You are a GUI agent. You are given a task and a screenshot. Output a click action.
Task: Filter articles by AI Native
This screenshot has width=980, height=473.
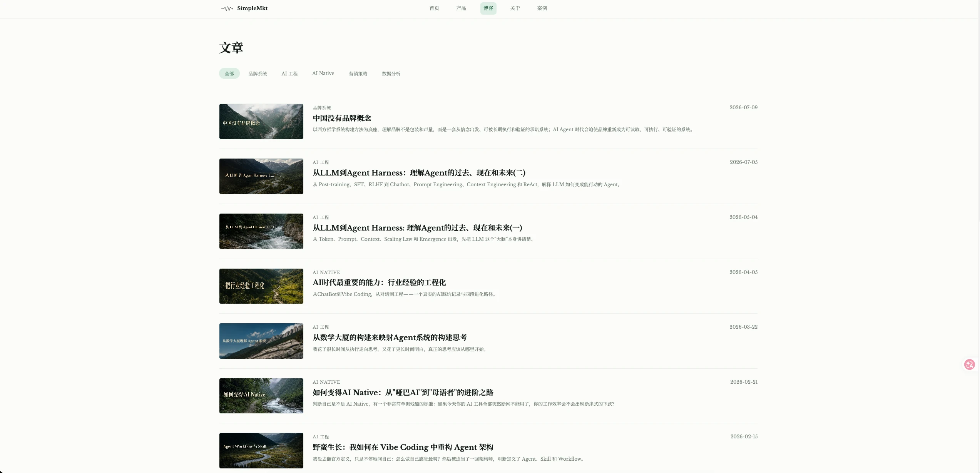click(x=323, y=74)
